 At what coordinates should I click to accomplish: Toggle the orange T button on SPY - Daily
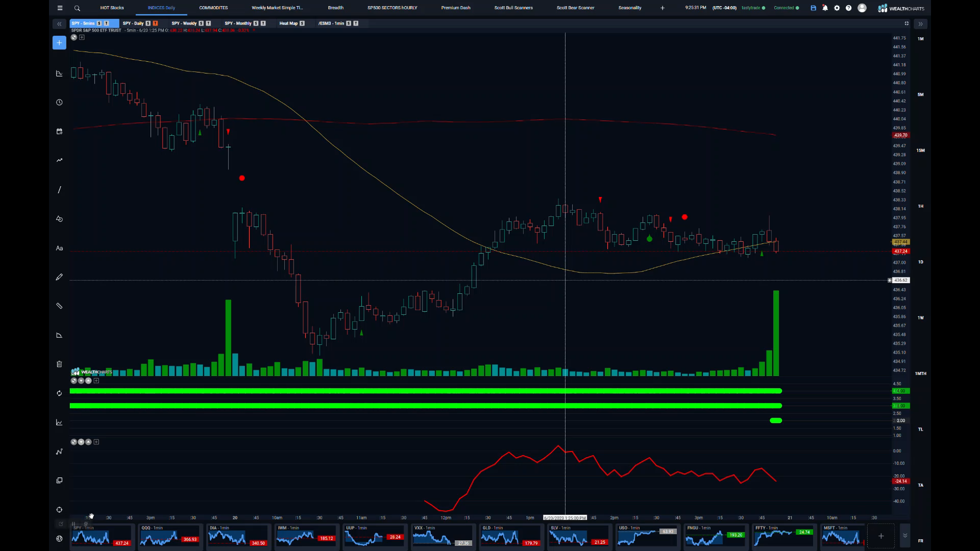pos(155,23)
